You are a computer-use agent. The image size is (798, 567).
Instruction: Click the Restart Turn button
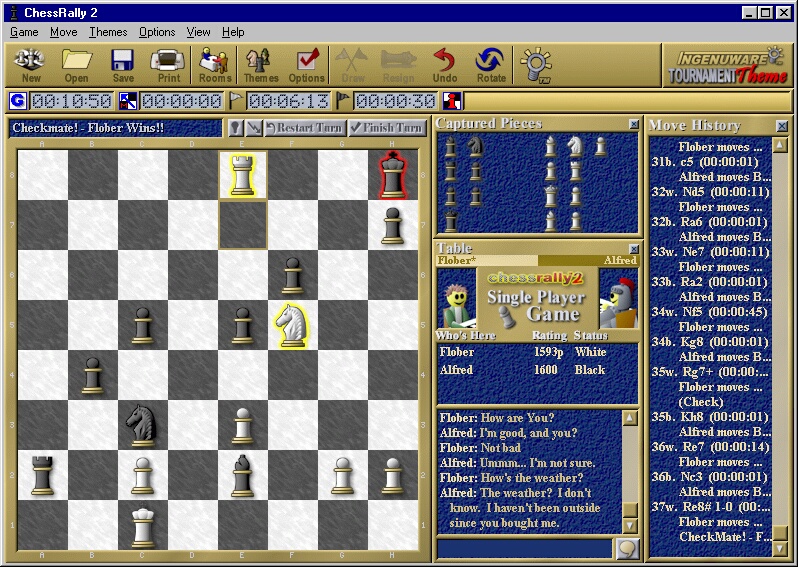[305, 128]
